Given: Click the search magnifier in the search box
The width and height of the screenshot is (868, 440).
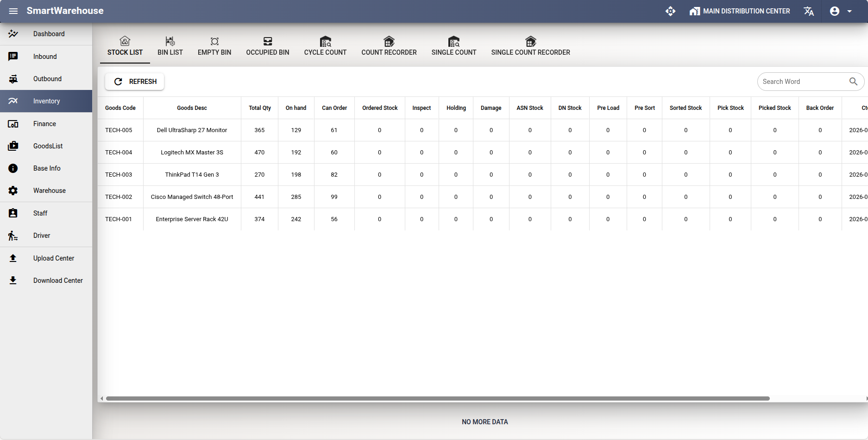Looking at the screenshot, I should click(854, 81).
